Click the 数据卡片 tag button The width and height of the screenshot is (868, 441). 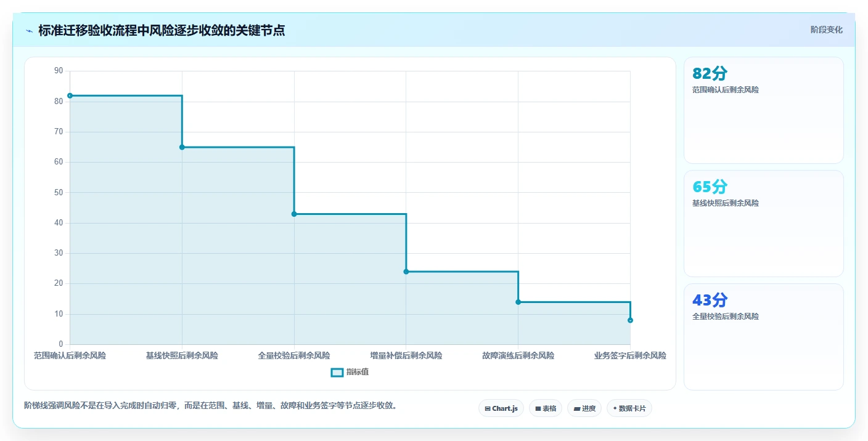coord(629,408)
